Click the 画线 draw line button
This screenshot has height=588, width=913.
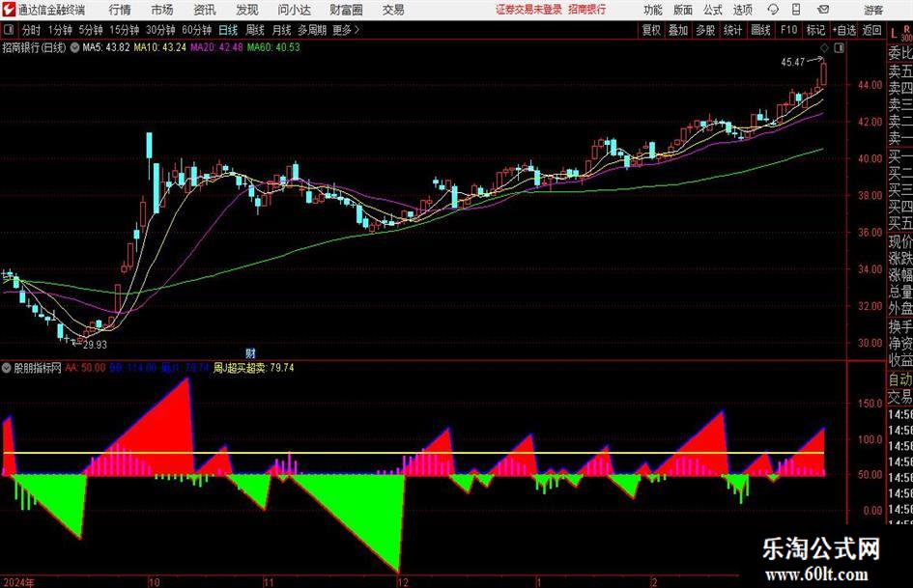point(760,30)
